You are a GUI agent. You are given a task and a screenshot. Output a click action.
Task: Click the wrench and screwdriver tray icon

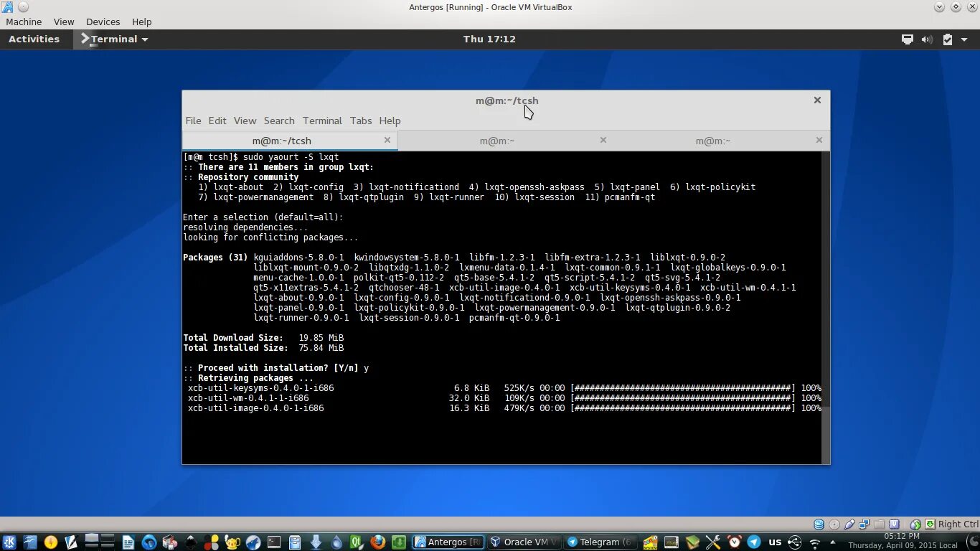click(712, 542)
